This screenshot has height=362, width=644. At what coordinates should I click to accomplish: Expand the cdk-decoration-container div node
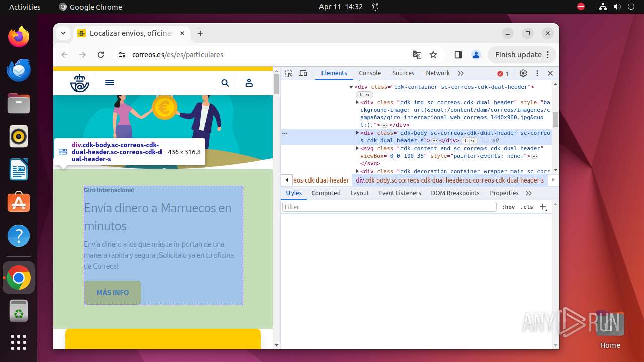(357, 172)
